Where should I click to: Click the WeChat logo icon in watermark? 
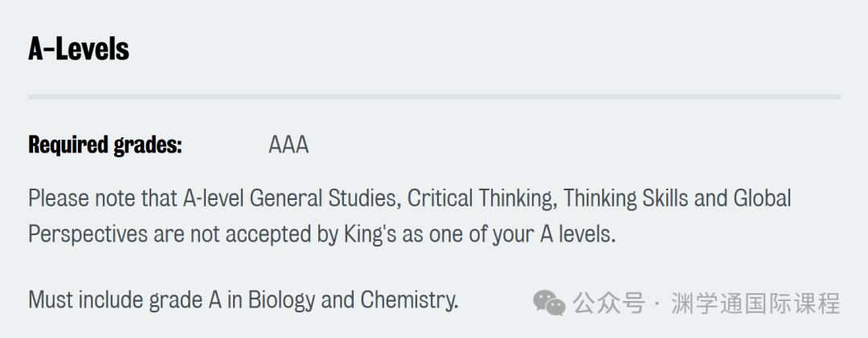549,303
